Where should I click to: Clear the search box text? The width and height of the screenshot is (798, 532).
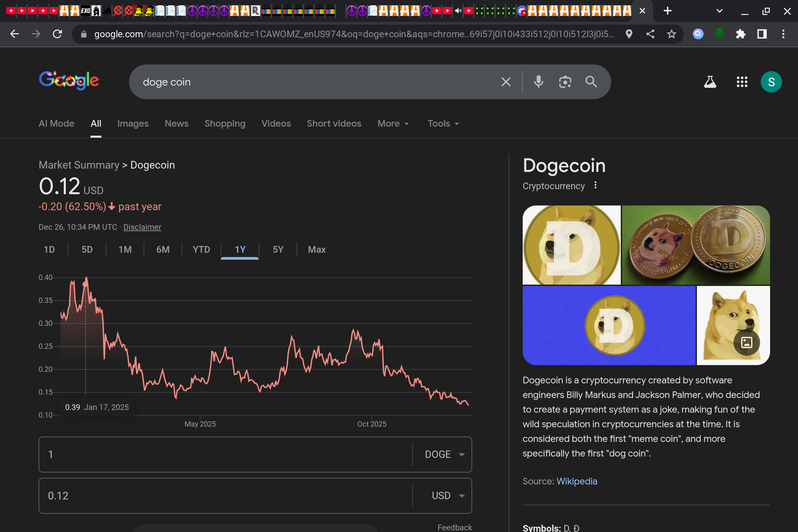pos(506,82)
